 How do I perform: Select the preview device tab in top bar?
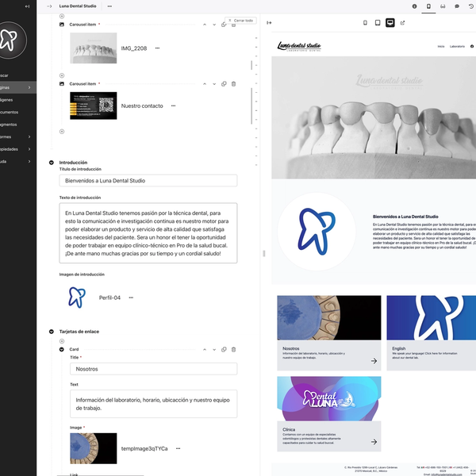pos(428,6)
